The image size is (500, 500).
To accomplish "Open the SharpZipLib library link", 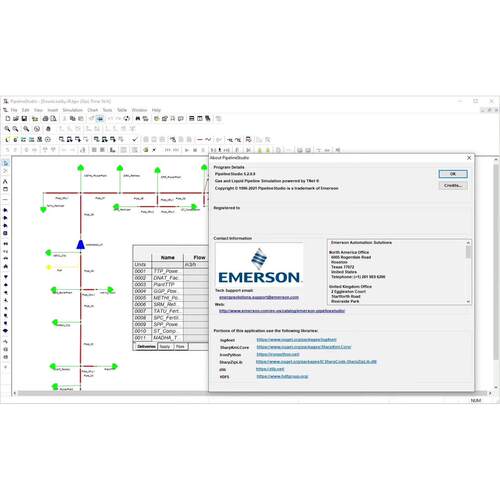I will (316, 362).
